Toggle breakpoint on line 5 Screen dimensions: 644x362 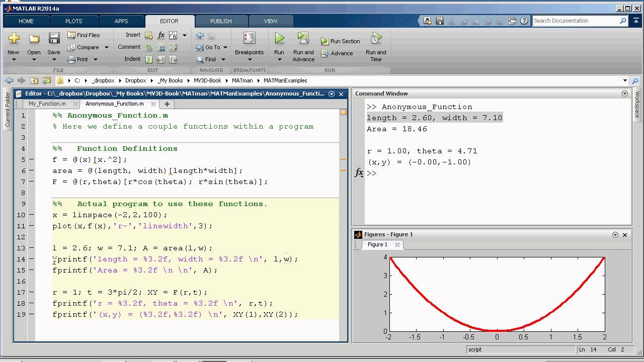coord(31,159)
